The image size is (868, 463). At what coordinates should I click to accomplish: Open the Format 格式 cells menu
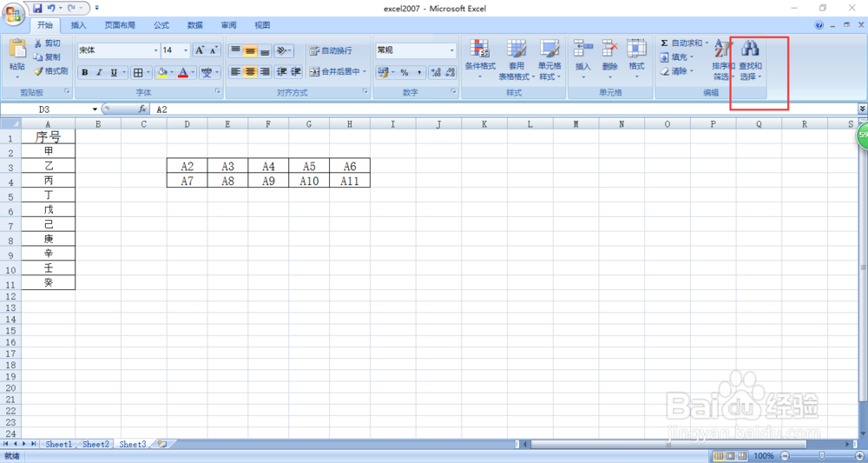tap(636, 60)
